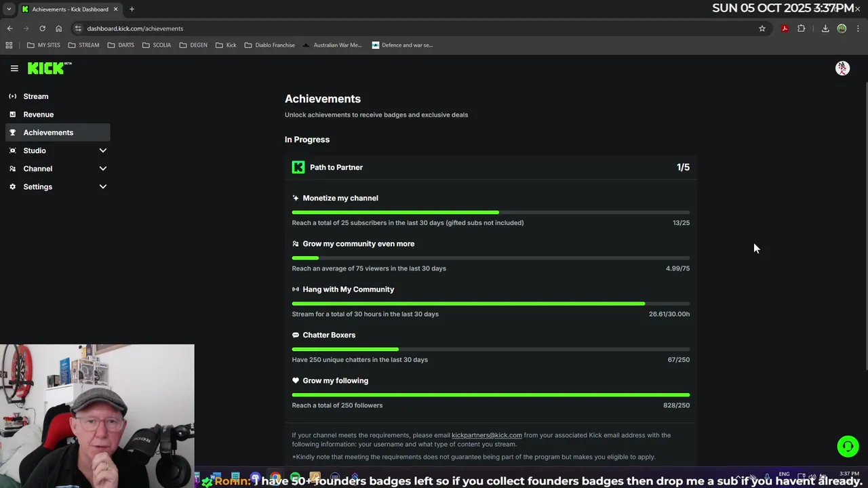Bookmark this page with the star icon
Screen dimensions: 868x488
click(762, 28)
